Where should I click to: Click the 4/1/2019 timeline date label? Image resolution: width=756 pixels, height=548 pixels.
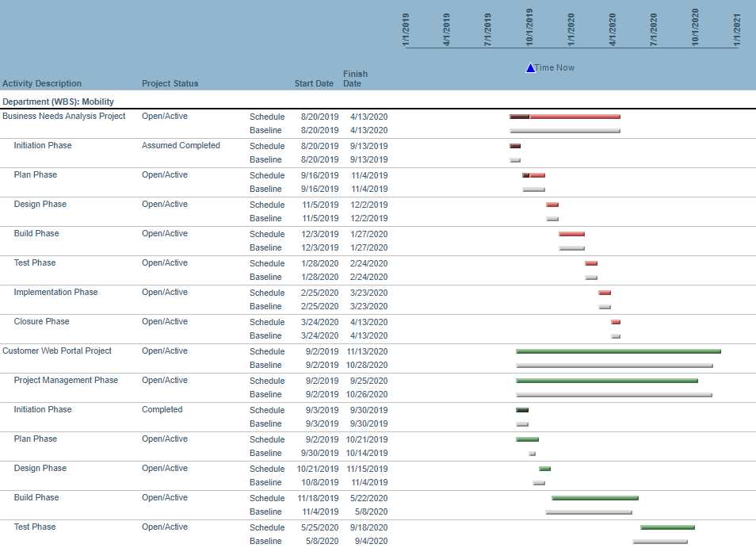tap(446, 30)
